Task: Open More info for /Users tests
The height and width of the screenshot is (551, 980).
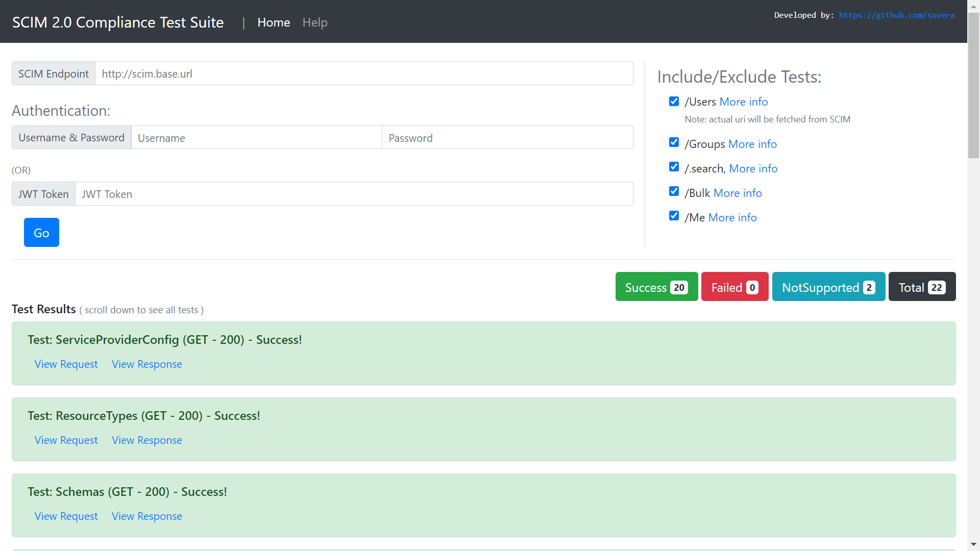Action: (x=744, y=102)
